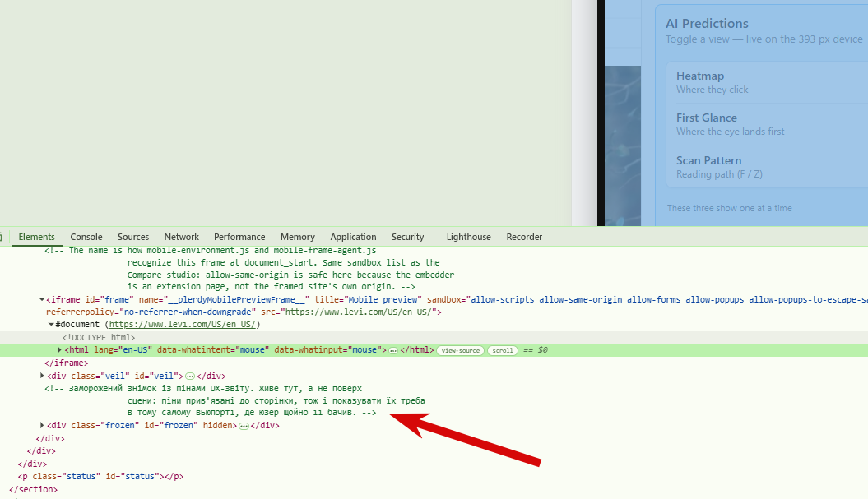Open the Security tab
Viewport: 868px width, 499px height.
click(x=407, y=237)
